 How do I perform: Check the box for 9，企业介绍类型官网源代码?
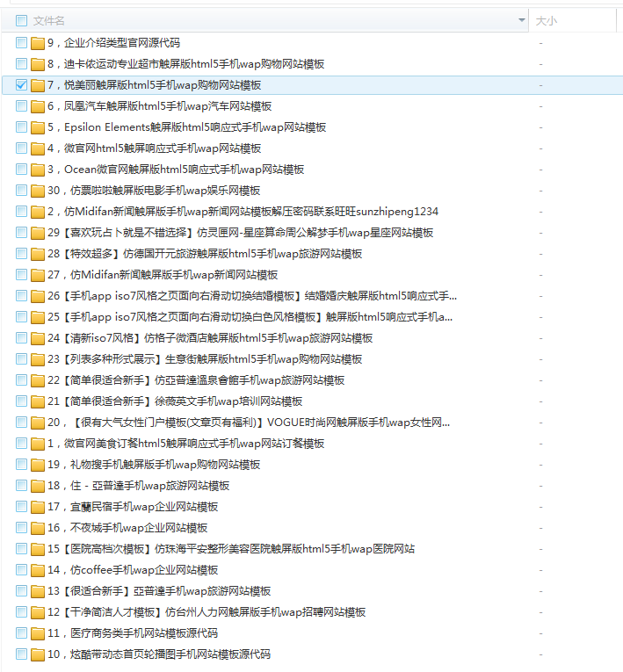pos(21,42)
